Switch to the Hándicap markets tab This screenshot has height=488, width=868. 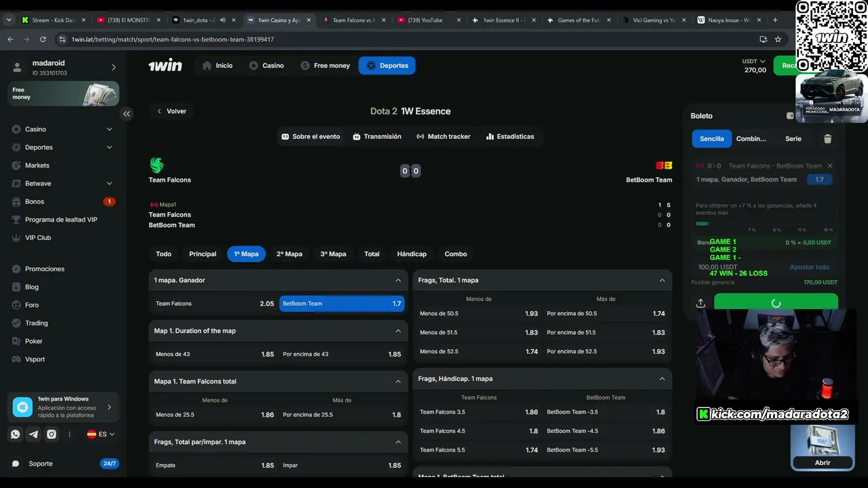click(x=412, y=254)
